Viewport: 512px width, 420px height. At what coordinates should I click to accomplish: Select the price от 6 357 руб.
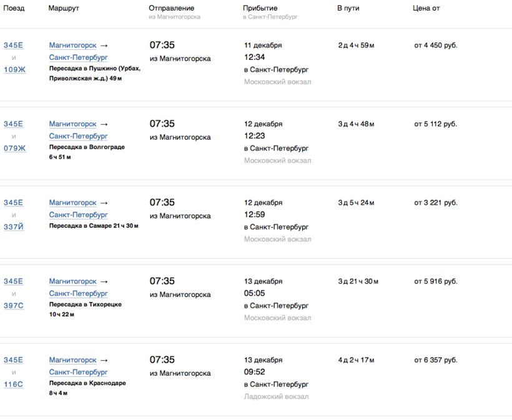tap(435, 359)
